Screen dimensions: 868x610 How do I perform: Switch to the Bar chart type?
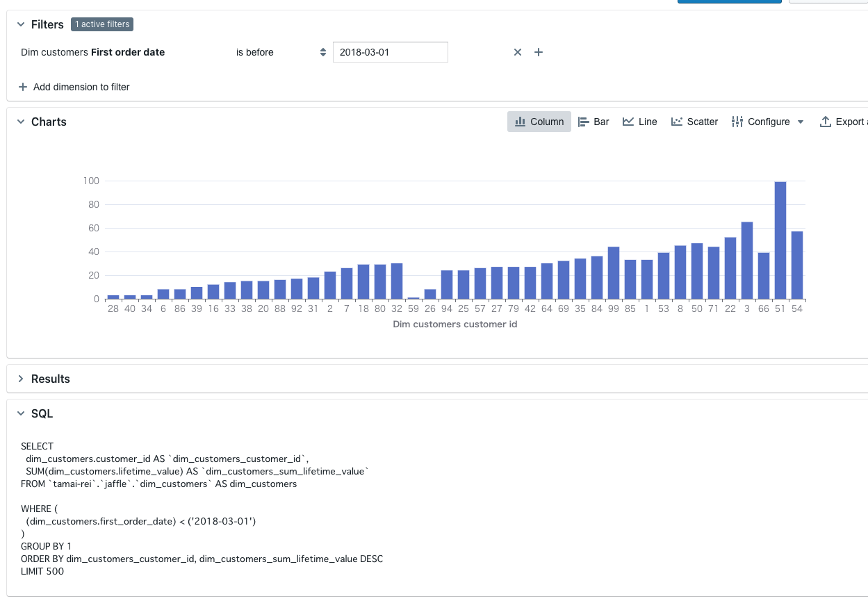pyautogui.click(x=593, y=122)
